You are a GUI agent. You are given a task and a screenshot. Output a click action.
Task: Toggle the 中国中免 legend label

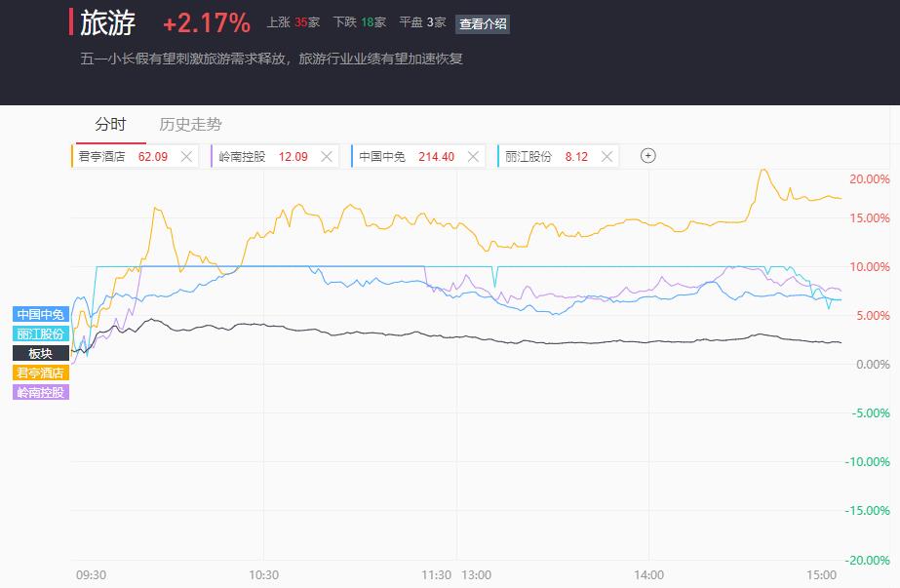click(41, 314)
